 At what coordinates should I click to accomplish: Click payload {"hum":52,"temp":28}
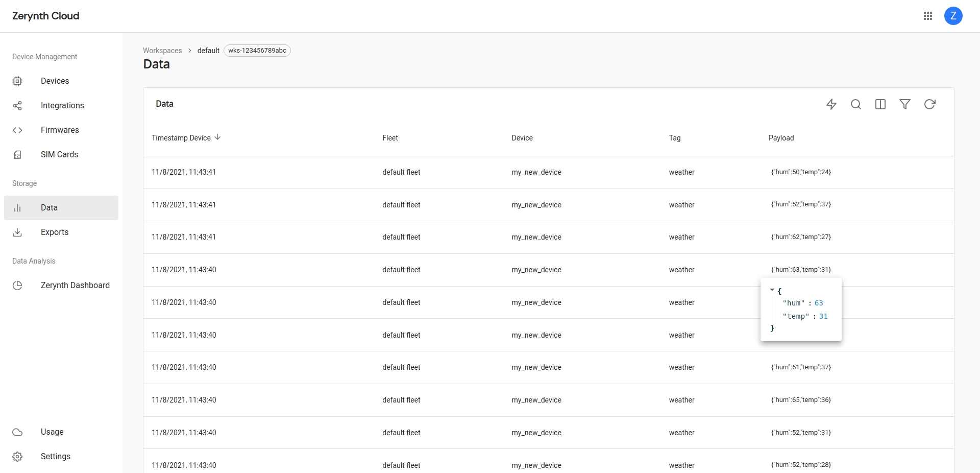pyautogui.click(x=801, y=465)
